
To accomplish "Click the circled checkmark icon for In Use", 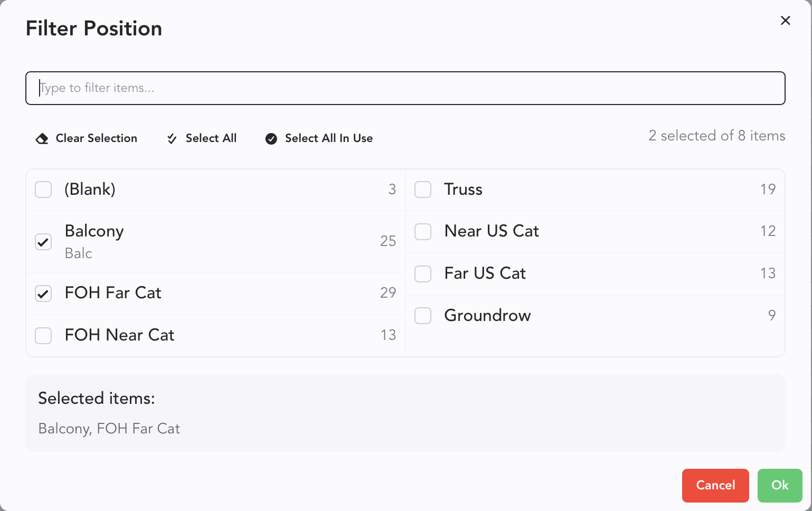I will coord(271,138).
